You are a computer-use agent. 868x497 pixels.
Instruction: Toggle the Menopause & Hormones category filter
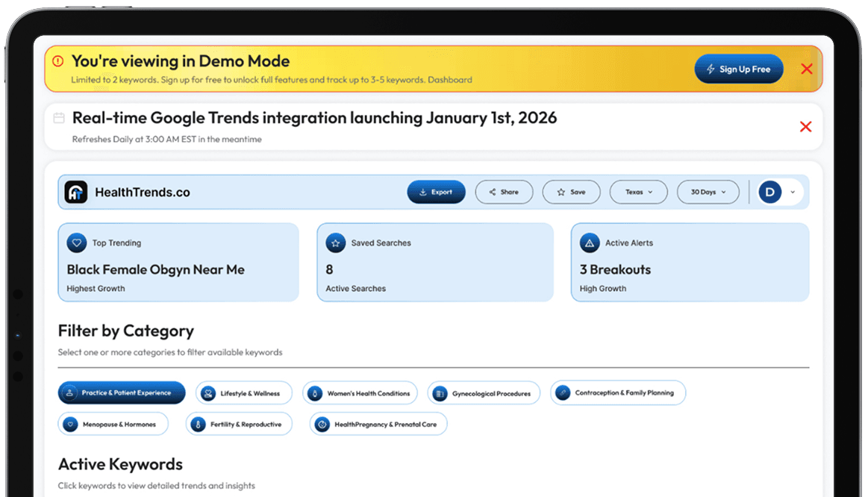113,423
